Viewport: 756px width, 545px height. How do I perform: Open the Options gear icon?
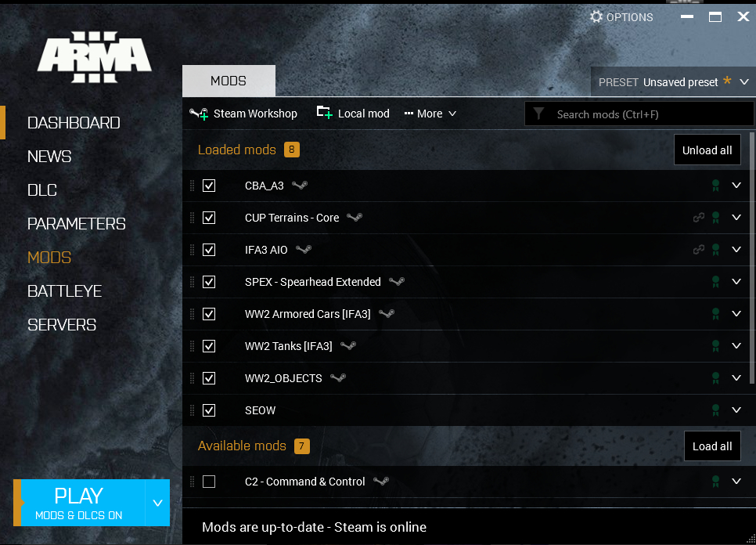(596, 17)
